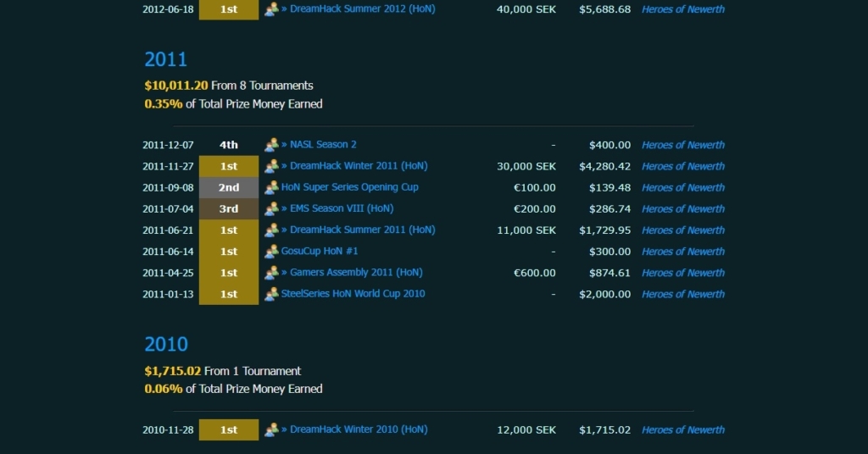The image size is (868, 454).
Task: Click Heroes of Newerth link in GosuCup row
Action: (x=683, y=252)
